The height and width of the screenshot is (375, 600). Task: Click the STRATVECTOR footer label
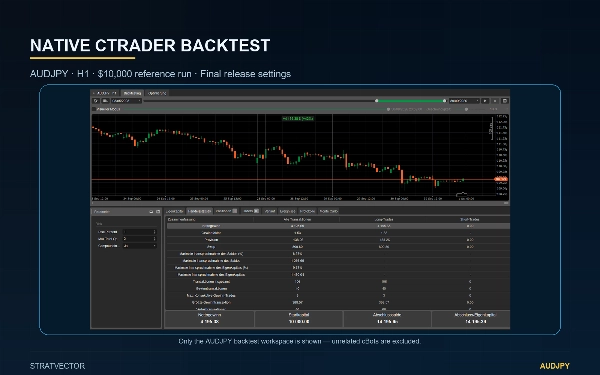tap(57, 366)
